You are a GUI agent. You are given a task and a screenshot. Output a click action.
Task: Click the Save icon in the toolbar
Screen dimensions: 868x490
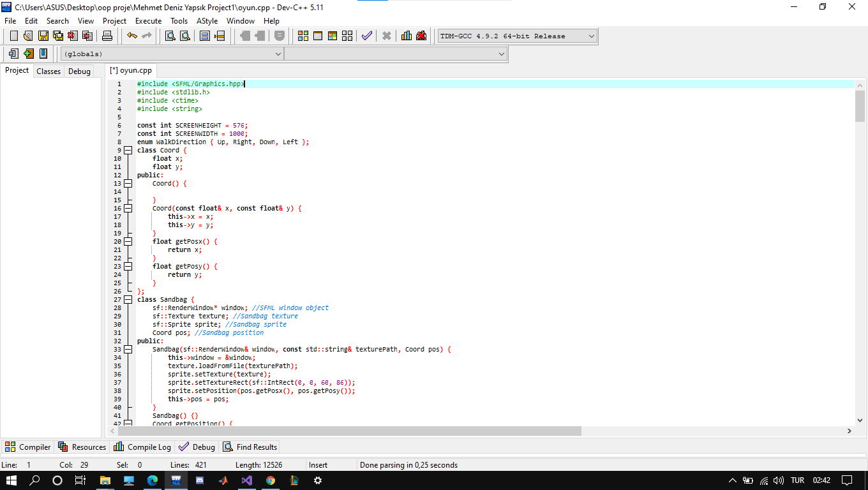42,36
